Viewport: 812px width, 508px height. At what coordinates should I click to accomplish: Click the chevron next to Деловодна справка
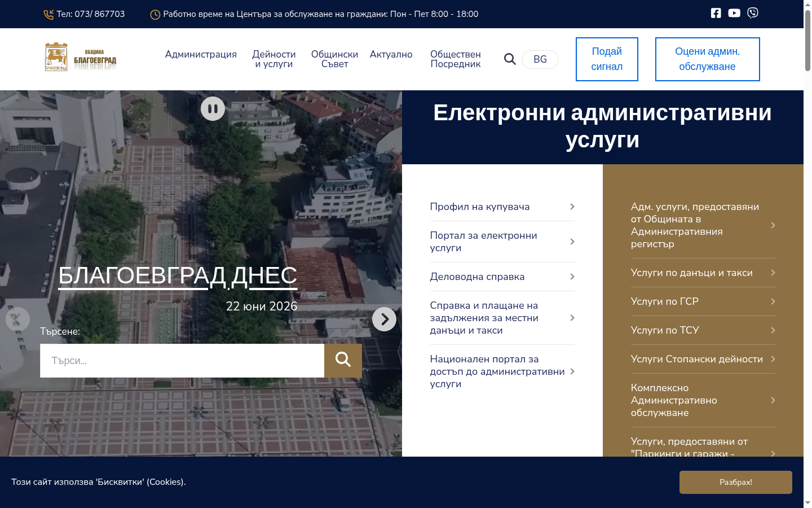point(572,277)
